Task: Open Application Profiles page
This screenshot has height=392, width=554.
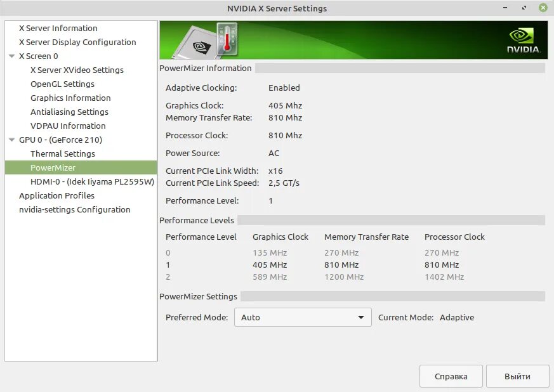Action: (57, 195)
